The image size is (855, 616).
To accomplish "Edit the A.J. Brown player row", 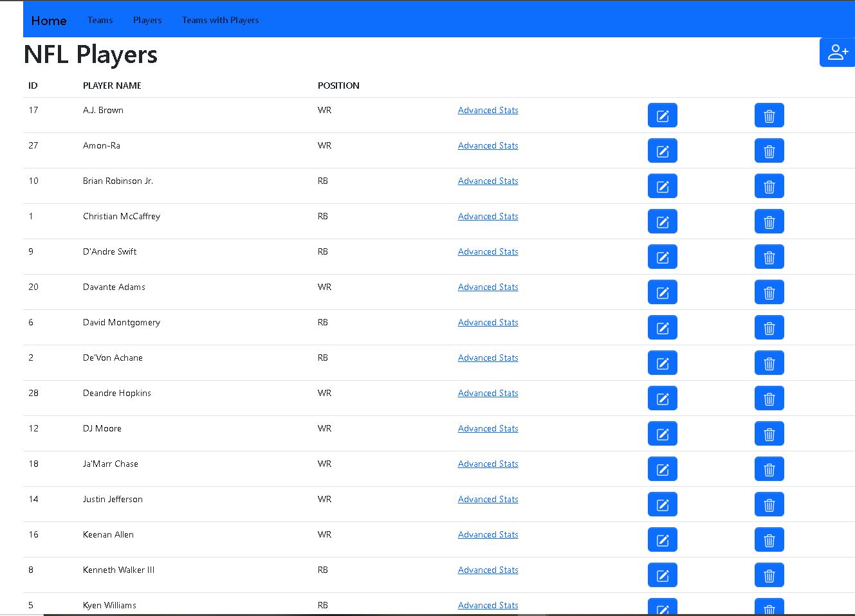I will pyautogui.click(x=662, y=116).
